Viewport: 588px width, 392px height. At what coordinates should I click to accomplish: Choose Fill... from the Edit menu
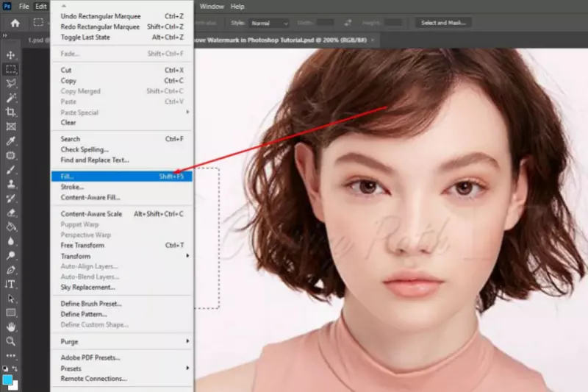[121, 177]
